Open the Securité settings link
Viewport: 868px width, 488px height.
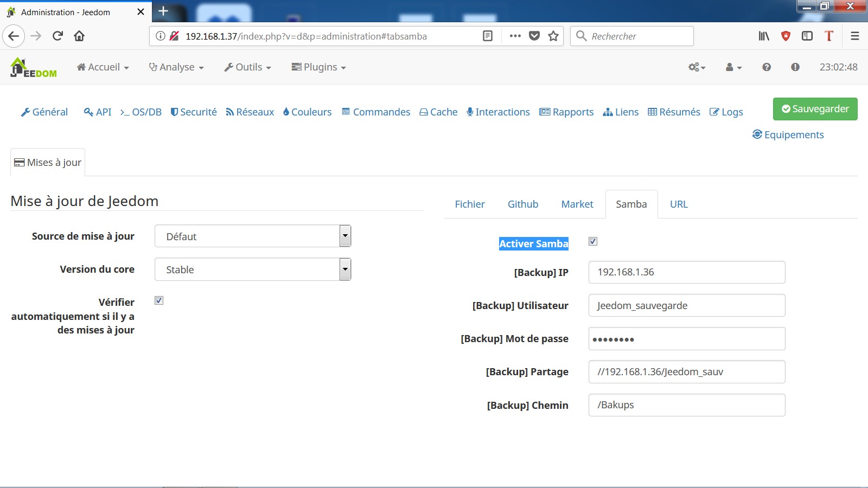pyautogui.click(x=194, y=112)
